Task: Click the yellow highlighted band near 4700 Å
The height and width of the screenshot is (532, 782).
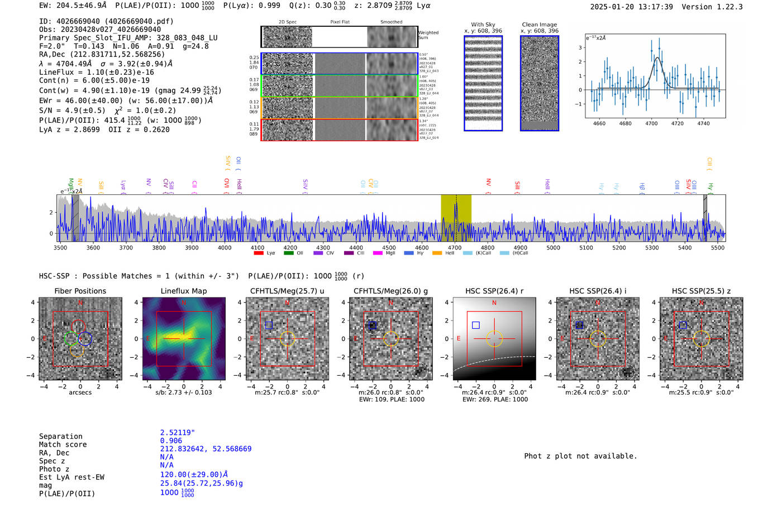Action: point(456,218)
